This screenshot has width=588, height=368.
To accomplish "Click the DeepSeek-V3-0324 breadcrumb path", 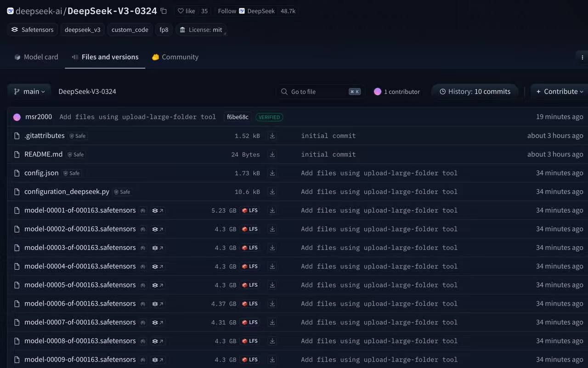I will pos(87,91).
